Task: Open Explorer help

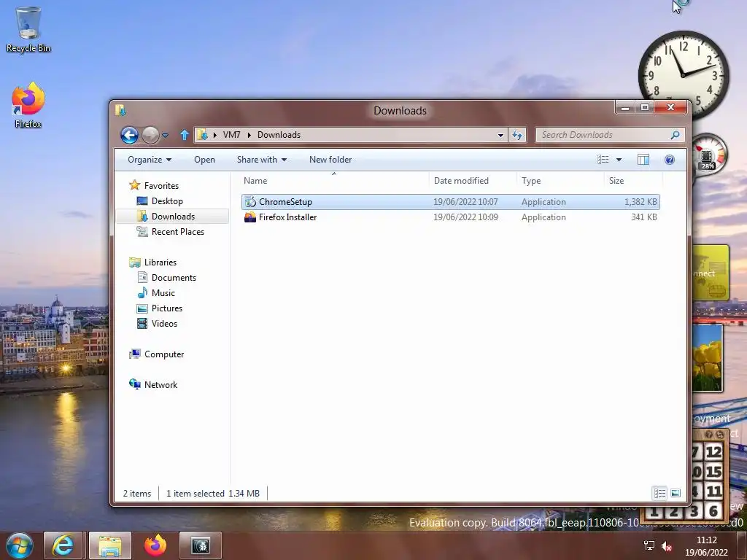Action: (x=670, y=160)
